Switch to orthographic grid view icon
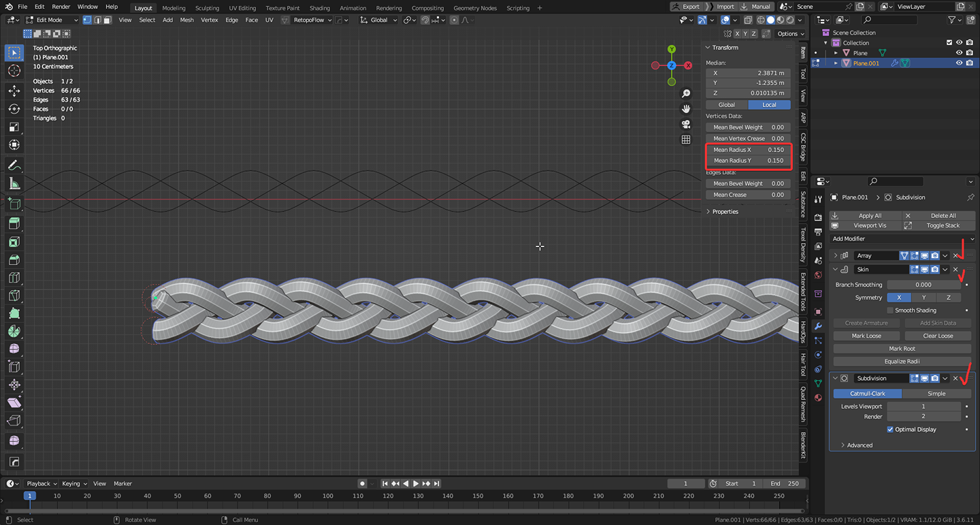This screenshot has width=980, height=525. click(x=686, y=140)
